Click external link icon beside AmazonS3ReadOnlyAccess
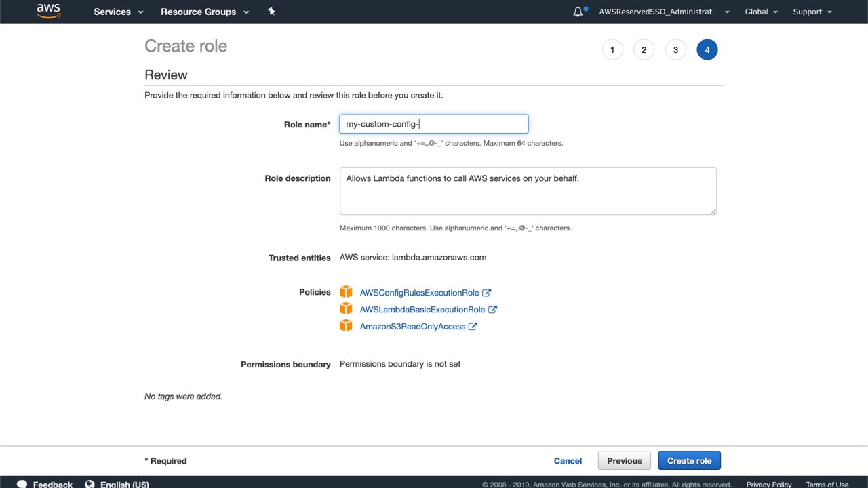Viewport: 868px width, 488px height. coord(473,327)
